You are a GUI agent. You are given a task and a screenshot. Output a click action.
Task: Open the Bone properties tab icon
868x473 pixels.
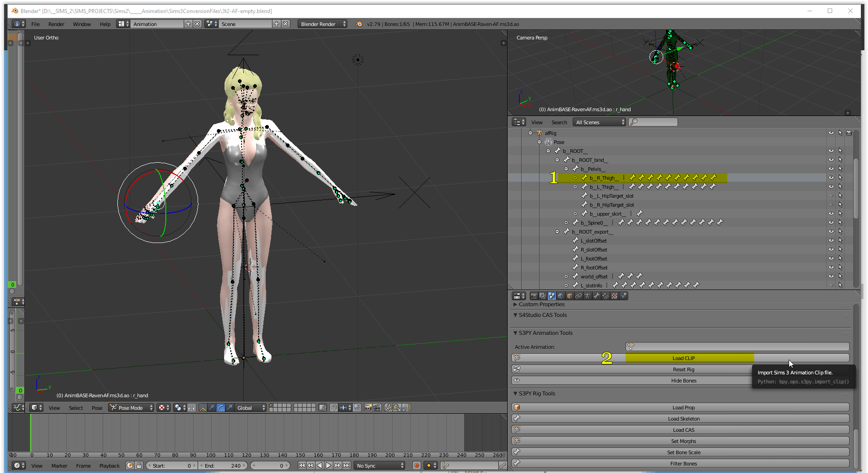pos(596,296)
